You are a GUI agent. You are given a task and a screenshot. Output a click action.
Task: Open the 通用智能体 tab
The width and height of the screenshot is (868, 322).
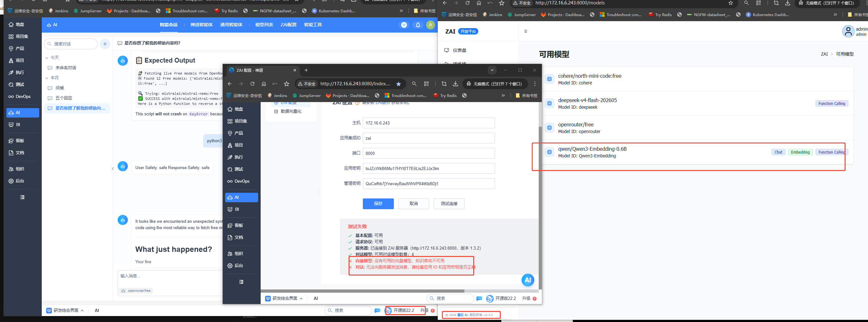click(231, 25)
